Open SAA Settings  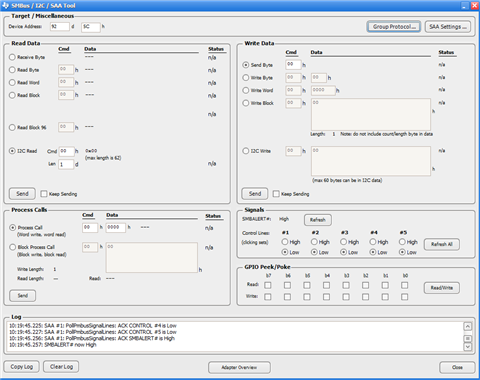coord(448,27)
